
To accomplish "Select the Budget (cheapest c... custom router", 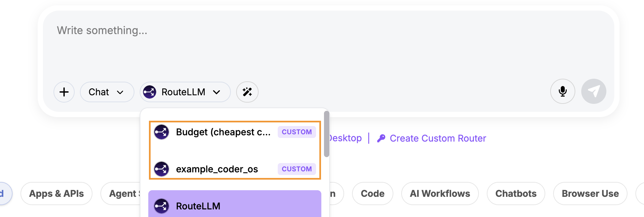I will coord(235,132).
